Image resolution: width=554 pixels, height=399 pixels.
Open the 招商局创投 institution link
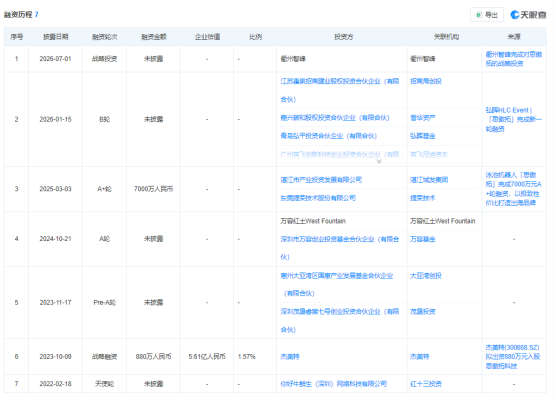tap(425, 81)
